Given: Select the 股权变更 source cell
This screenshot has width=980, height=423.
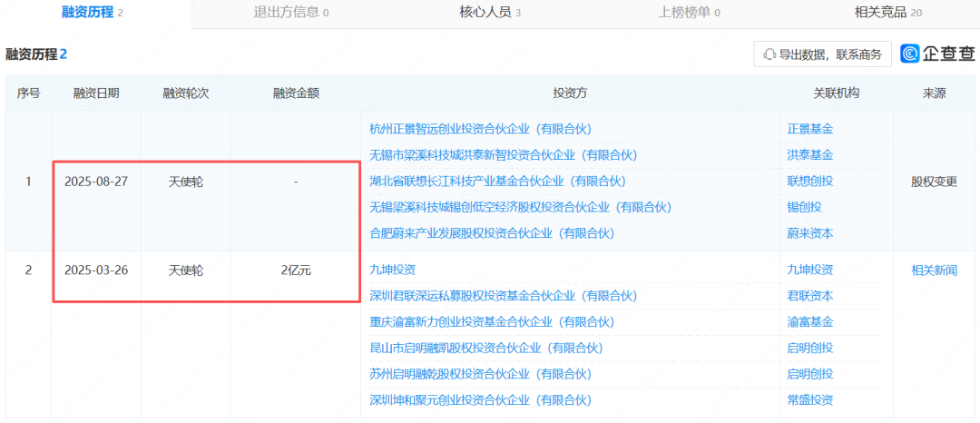Looking at the screenshot, I should coord(934,182).
